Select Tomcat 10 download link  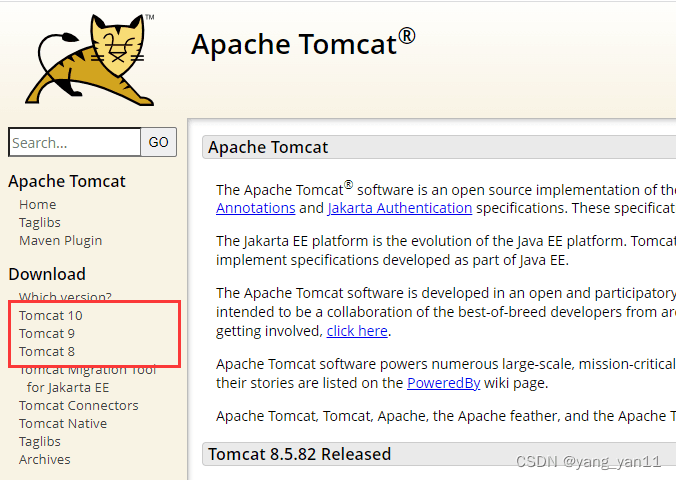[x=51, y=315]
